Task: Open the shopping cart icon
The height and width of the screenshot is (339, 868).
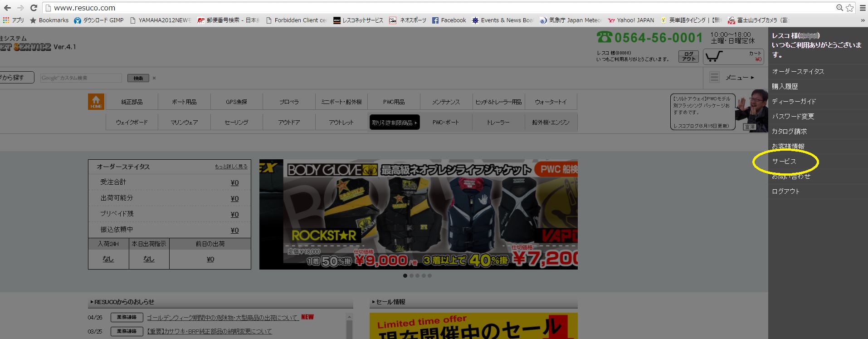Action: pyautogui.click(x=714, y=56)
